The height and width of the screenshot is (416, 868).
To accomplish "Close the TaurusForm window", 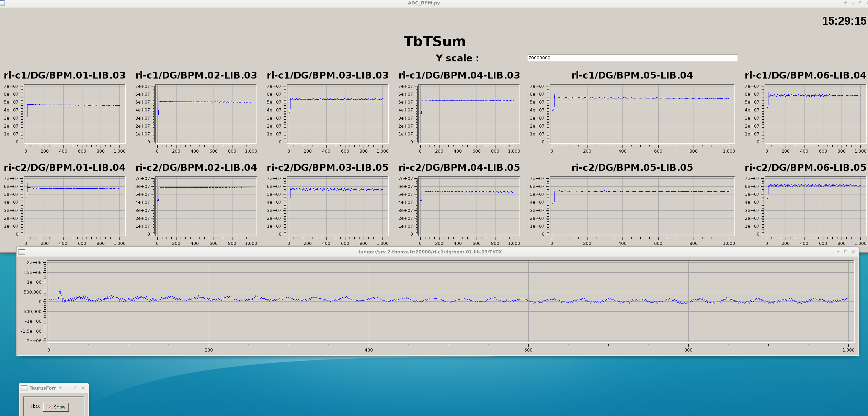I will coord(83,388).
